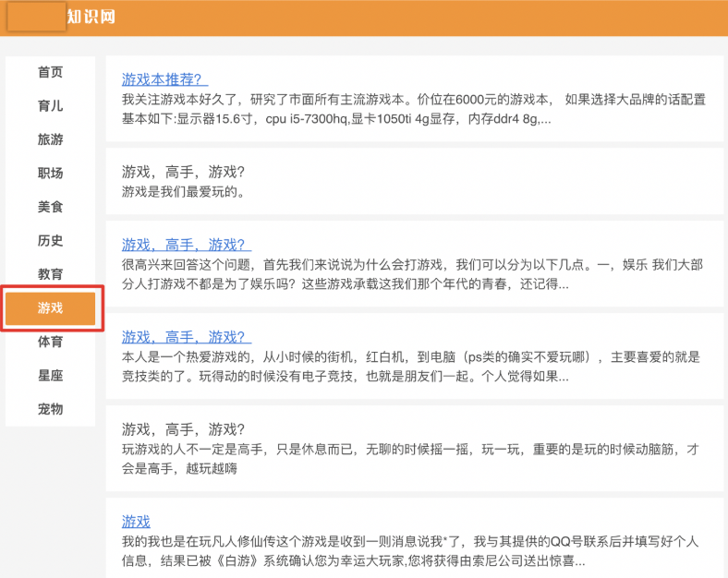The image size is (728, 578).
Task: Open the 历史 sidebar item
Action: 50,240
